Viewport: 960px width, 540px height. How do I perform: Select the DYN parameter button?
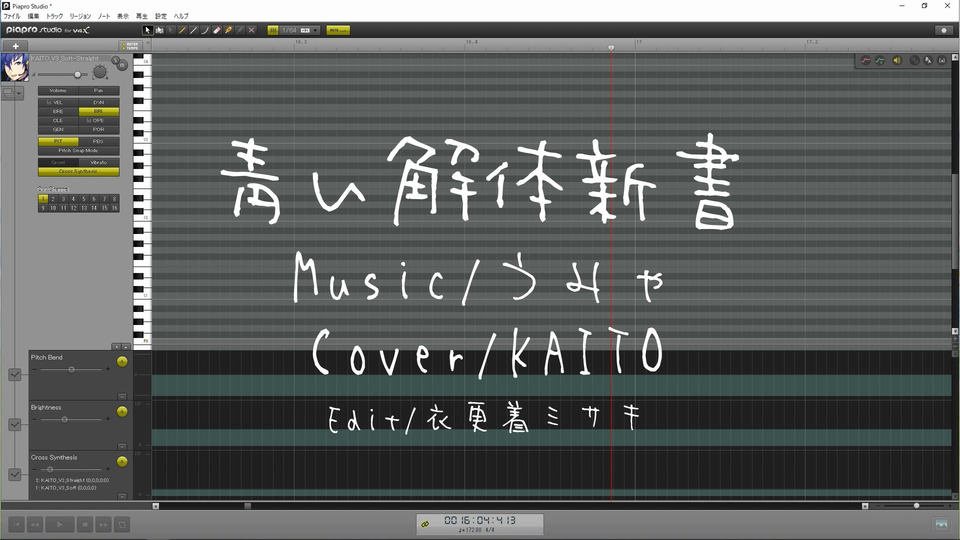99,102
